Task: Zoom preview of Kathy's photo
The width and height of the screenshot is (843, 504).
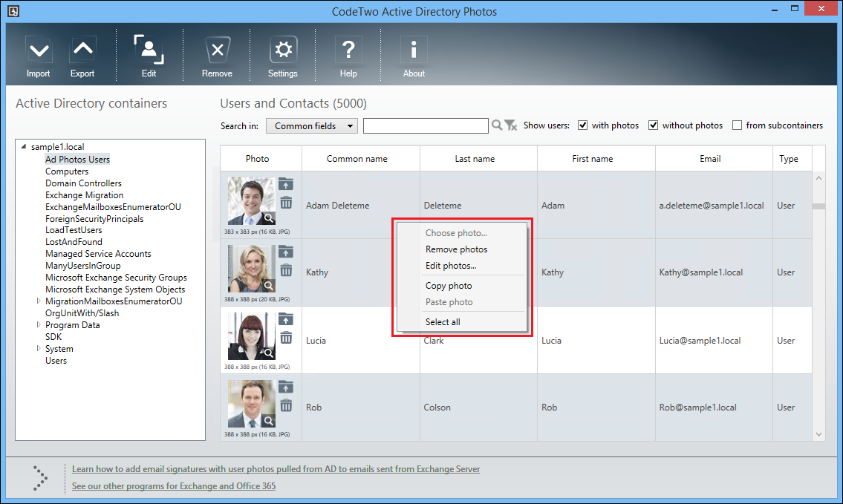Action: (x=267, y=285)
